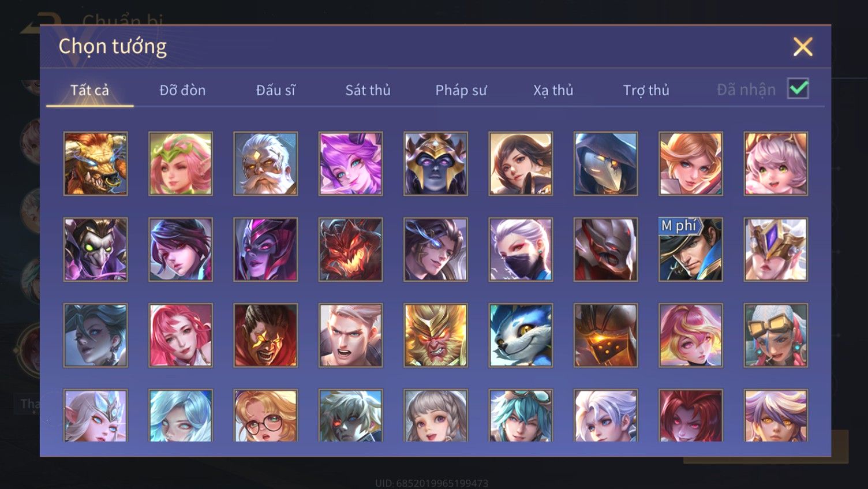
Task: Switch to the Đỡ đòn tab
Action: 182,90
